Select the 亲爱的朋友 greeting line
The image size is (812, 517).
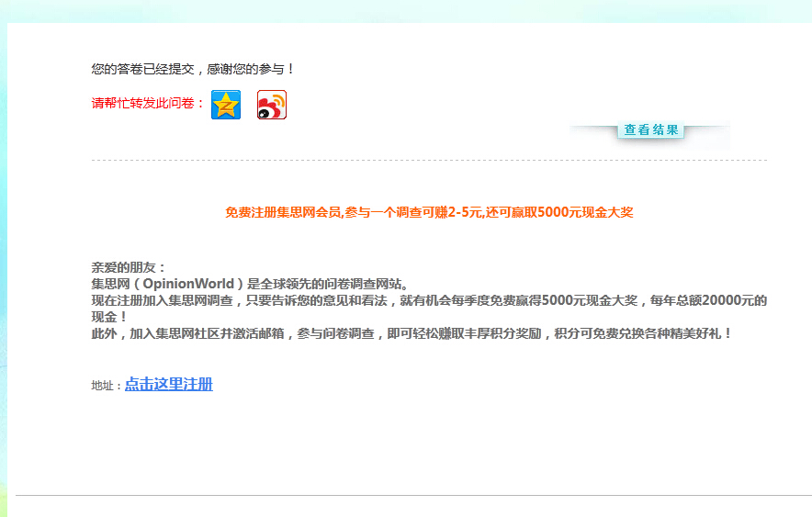click(x=128, y=267)
